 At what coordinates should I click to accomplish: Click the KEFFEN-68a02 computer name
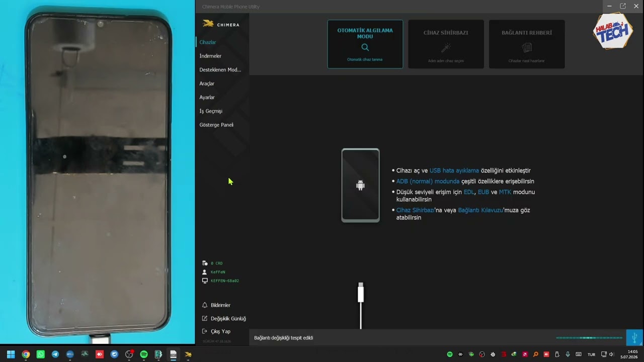pyautogui.click(x=225, y=281)
